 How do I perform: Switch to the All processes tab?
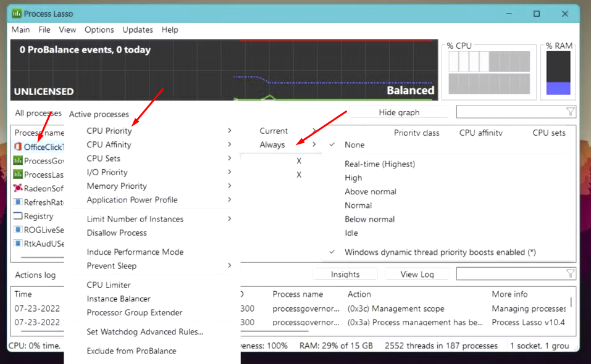38,114
